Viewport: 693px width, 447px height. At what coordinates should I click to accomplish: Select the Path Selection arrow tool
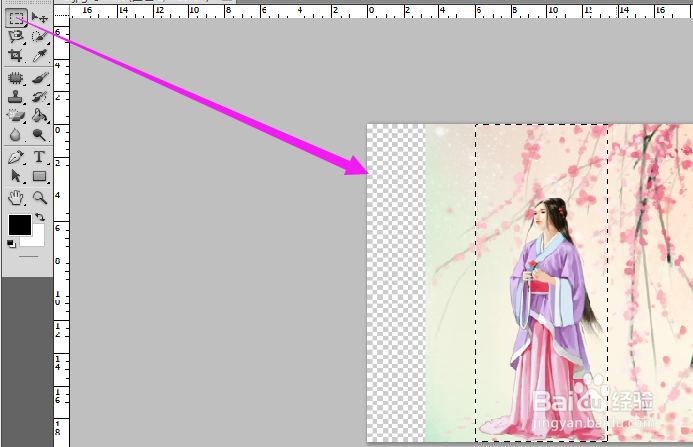(16, 176)
